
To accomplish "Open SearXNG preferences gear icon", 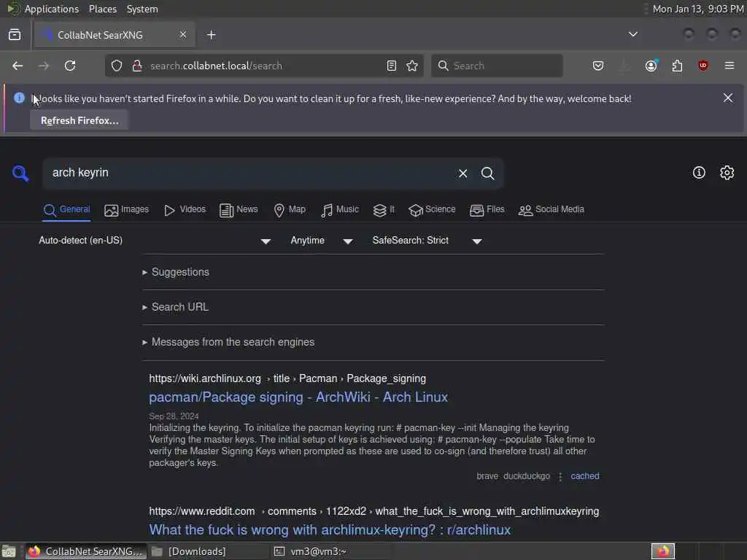I will tap(727, 172).
